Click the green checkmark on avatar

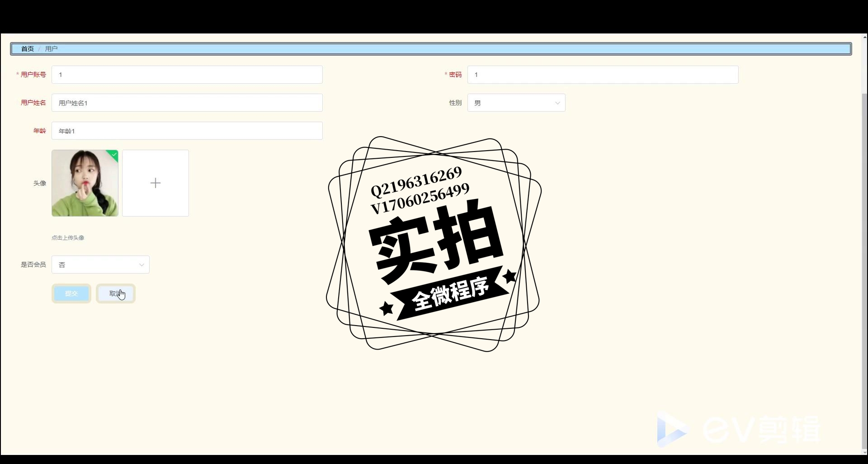[114, 154]
